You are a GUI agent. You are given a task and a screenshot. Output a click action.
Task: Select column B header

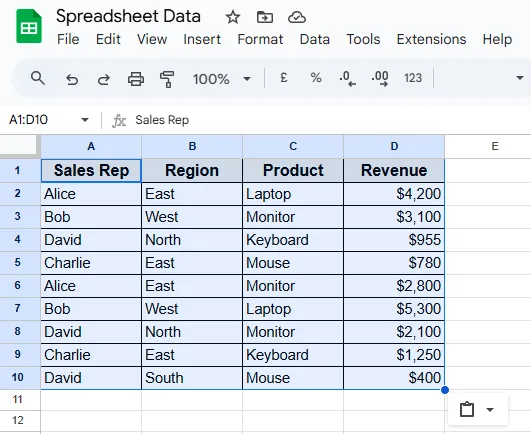point(192,146)
